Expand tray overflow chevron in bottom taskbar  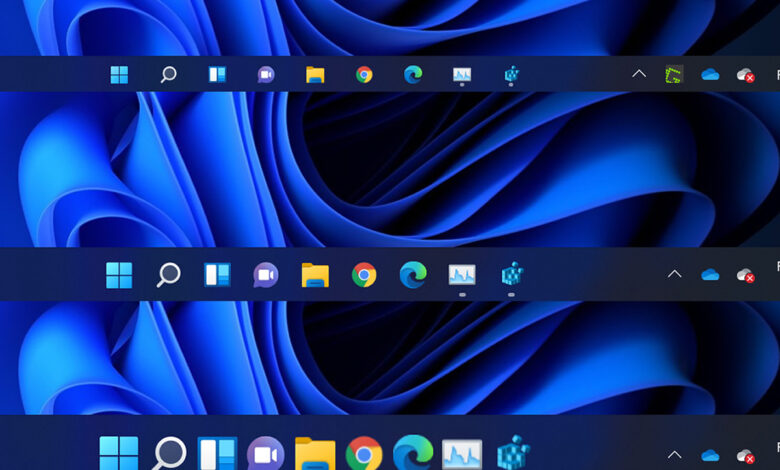[x=674, y=455]
